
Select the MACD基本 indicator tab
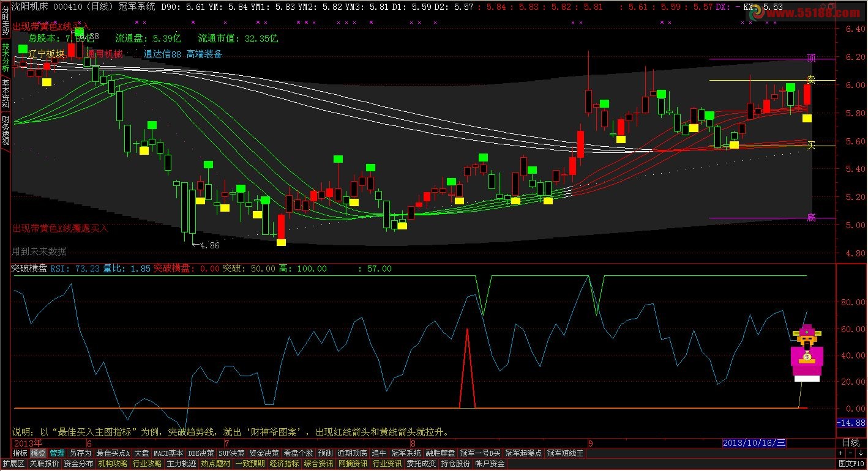[168, 453]
